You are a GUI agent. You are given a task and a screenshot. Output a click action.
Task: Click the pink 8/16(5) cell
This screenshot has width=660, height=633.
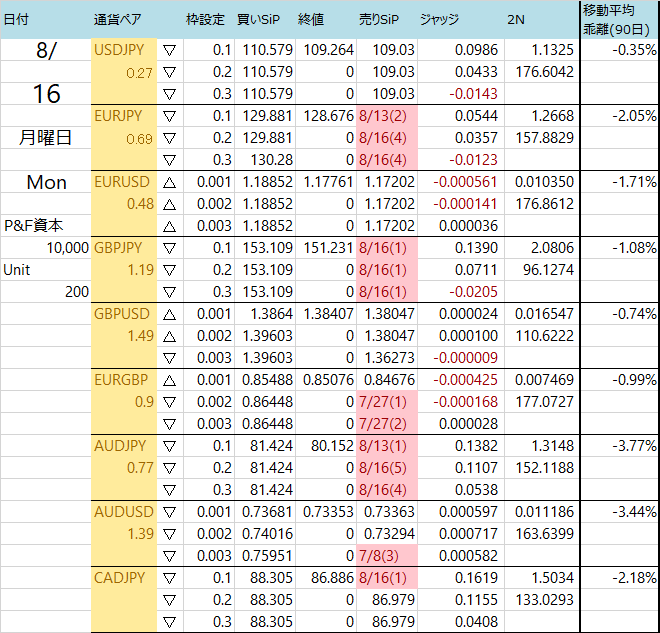click(387, 468)
